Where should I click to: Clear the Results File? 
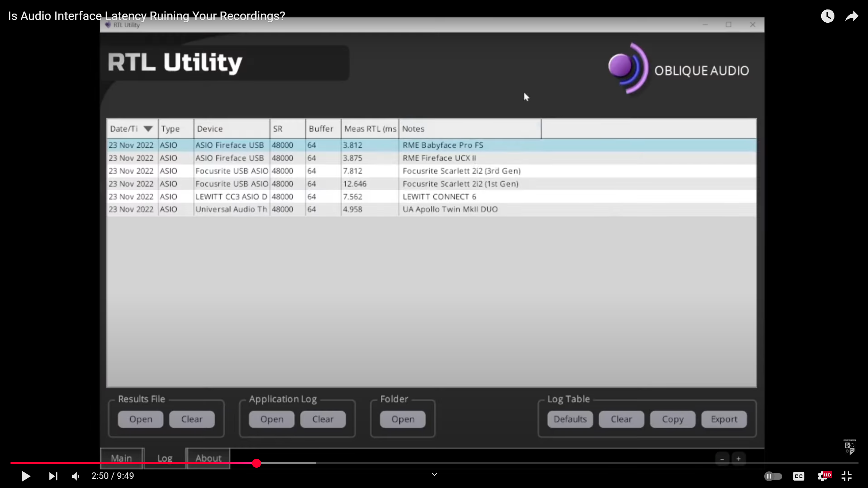pos(192,419)
